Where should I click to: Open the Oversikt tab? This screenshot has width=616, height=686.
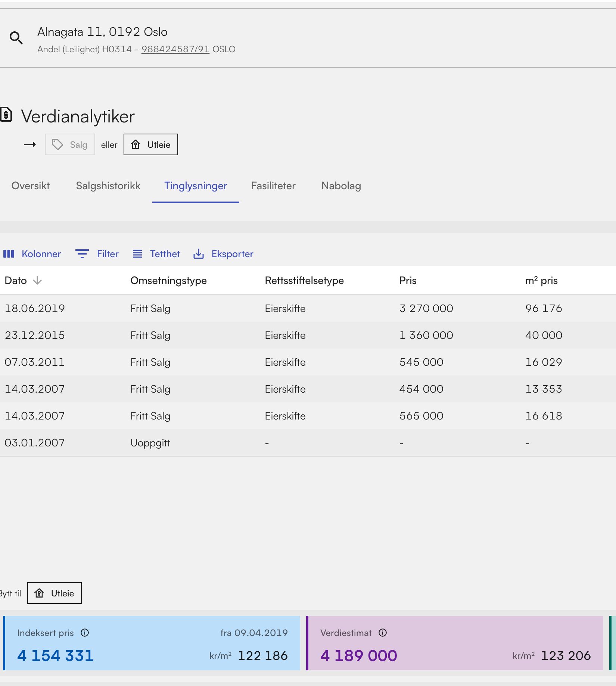pos(31,186)
